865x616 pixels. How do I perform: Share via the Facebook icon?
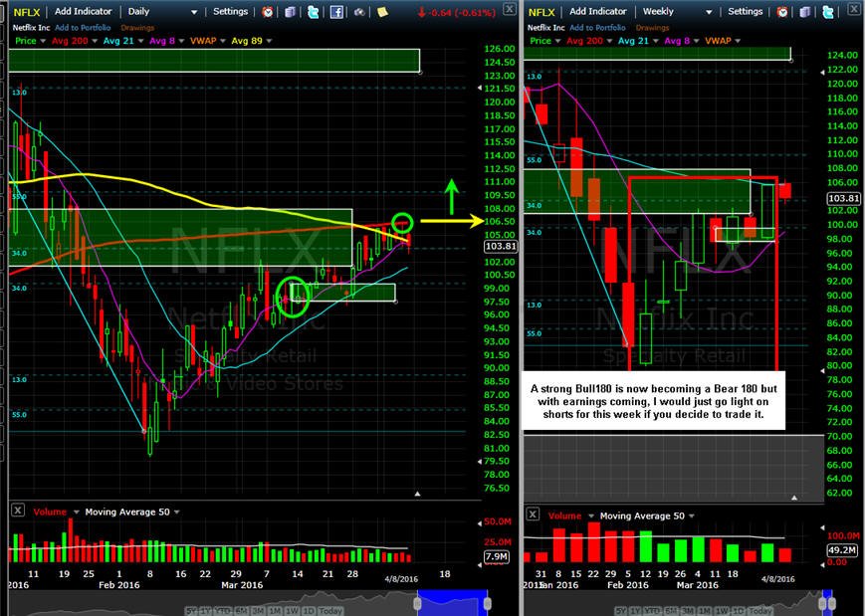(336, 12)
